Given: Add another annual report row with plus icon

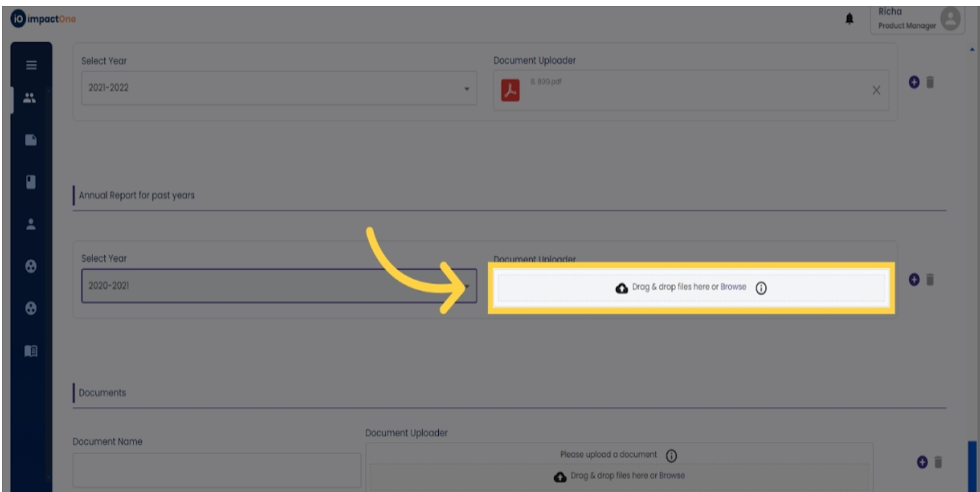Looking at the screenshot, I should click(914, 279).
